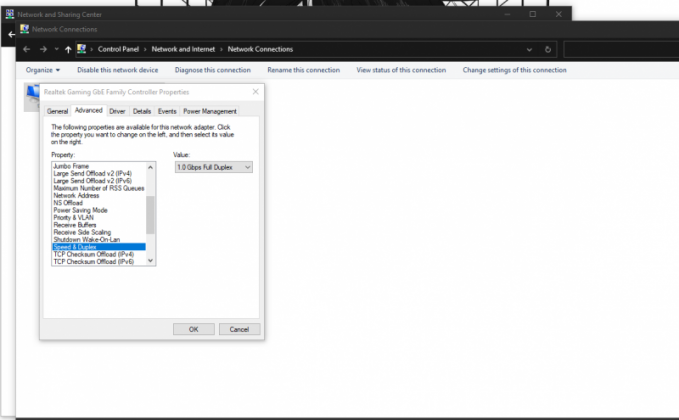The image size is (679, 420).
Task: Close the Realtek Controller Properties dialog
Action: click(x=255, y=92)
